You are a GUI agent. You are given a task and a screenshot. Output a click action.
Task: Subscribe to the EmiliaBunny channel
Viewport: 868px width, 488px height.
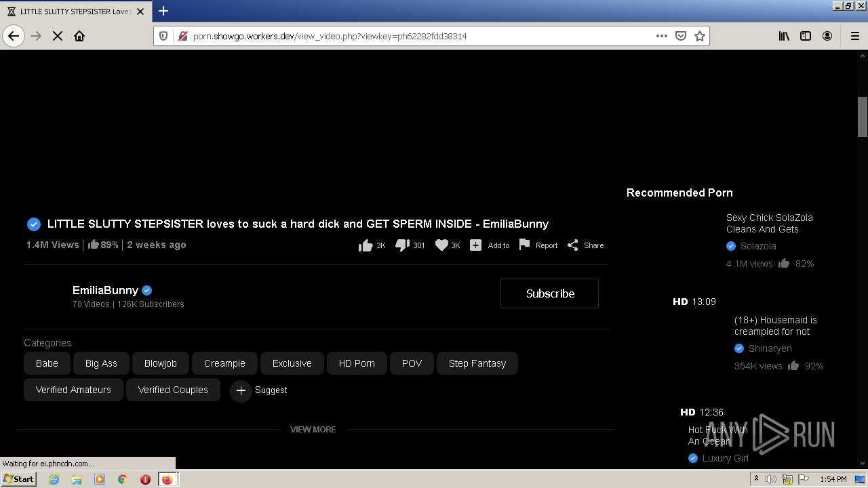[549, 293]
